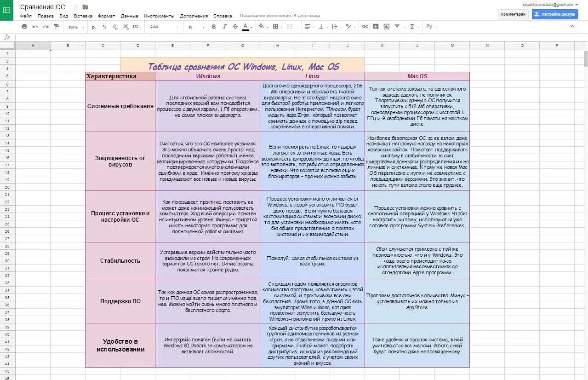Open the Google Sheets home icon
This screenshot has height=380, width=588.
6,10
